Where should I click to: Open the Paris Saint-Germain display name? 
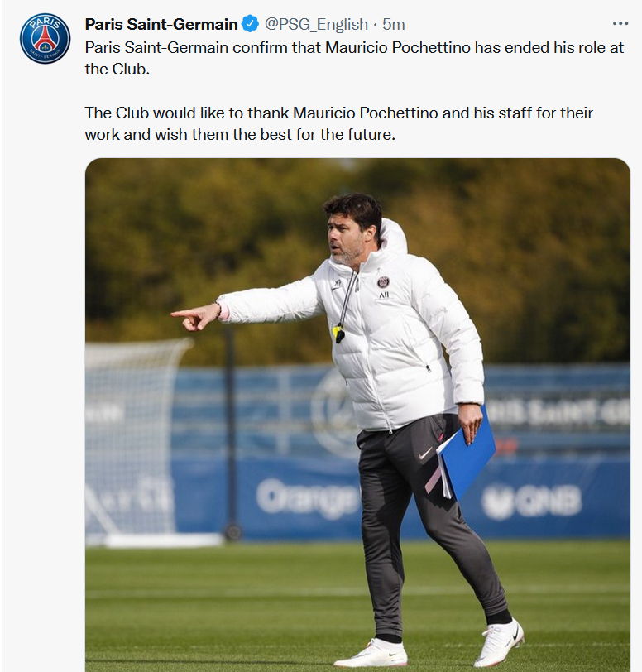point(161,25)
